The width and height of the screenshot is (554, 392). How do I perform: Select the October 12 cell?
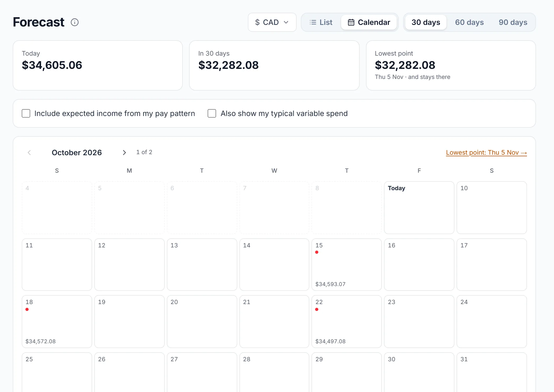click(129, 265)
